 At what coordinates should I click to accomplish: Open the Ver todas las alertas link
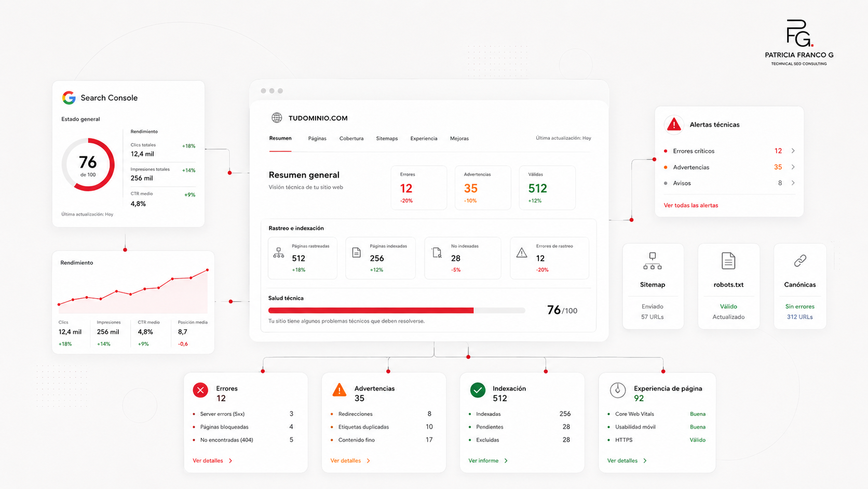(691, 205)
